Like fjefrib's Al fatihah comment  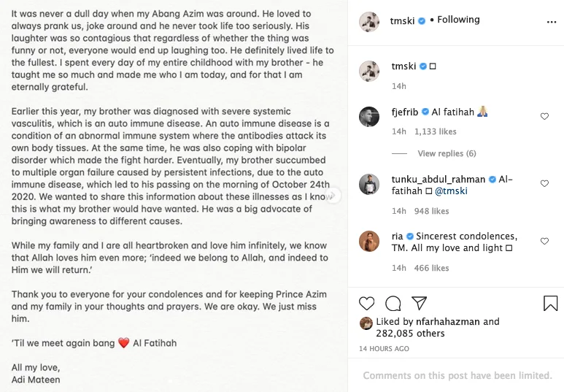click(x=544, y=117)
